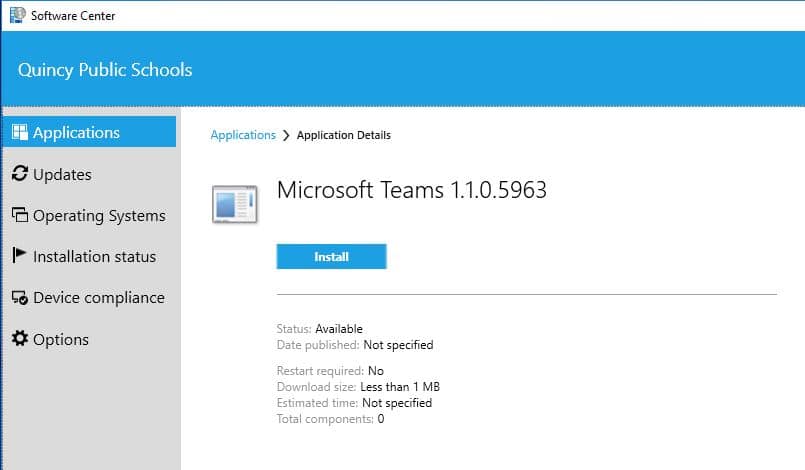805x470 pixels.
Task: Click the Applications grid icon in sidebar
Action: coord(19,132)
